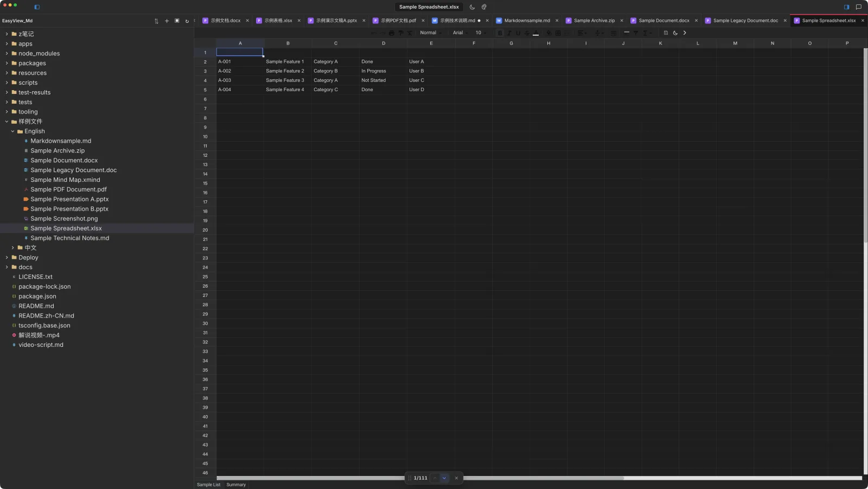Screen dimensions: 868x489
Task: Collapse all folders in explorer
Action: click(177, 21)
